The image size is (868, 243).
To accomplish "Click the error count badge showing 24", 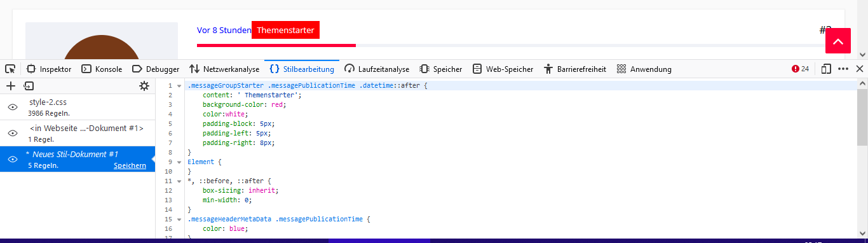I will click(x=800, y=69).
